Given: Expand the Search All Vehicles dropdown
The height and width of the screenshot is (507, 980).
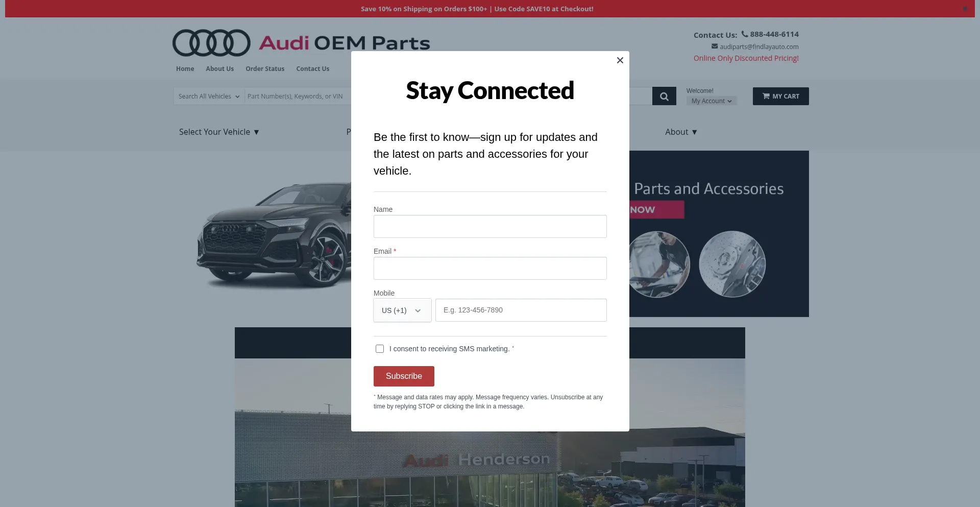Looking at the screenshot, I should pos(209,96).
